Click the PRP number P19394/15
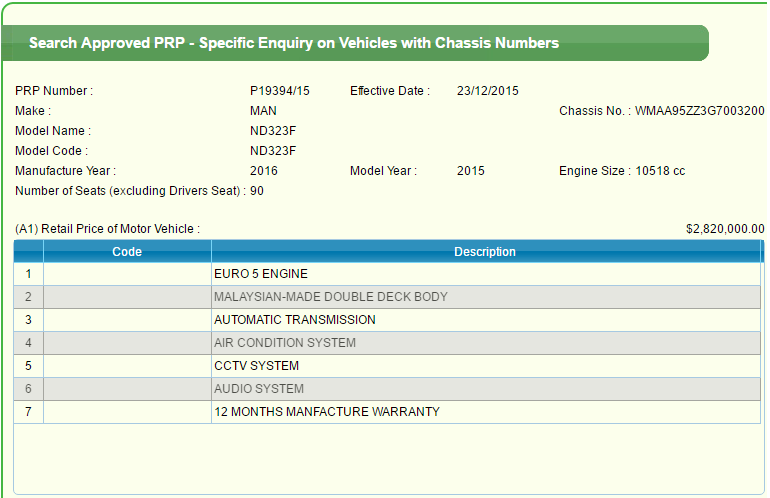 [280, 91]
